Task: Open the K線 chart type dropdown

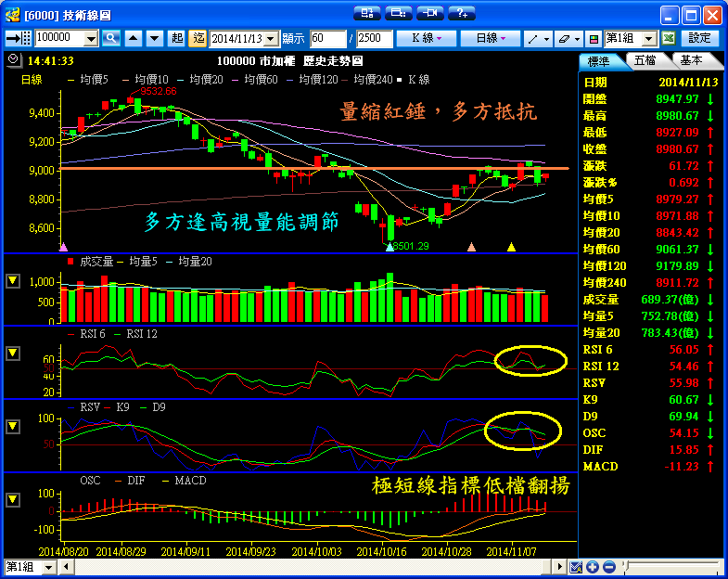Action: (426, 38)
